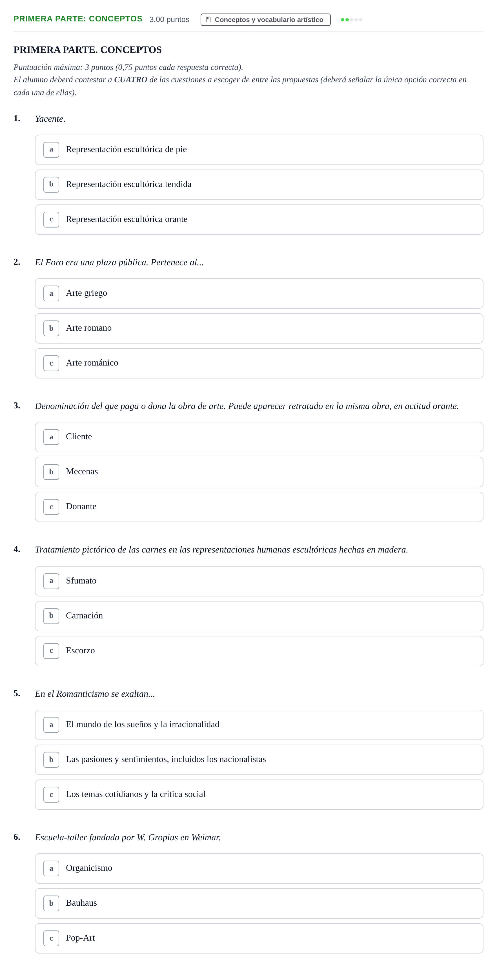
Task: Choose 'Representación escultórica tendida' answer
Action: tap(259, 184)
